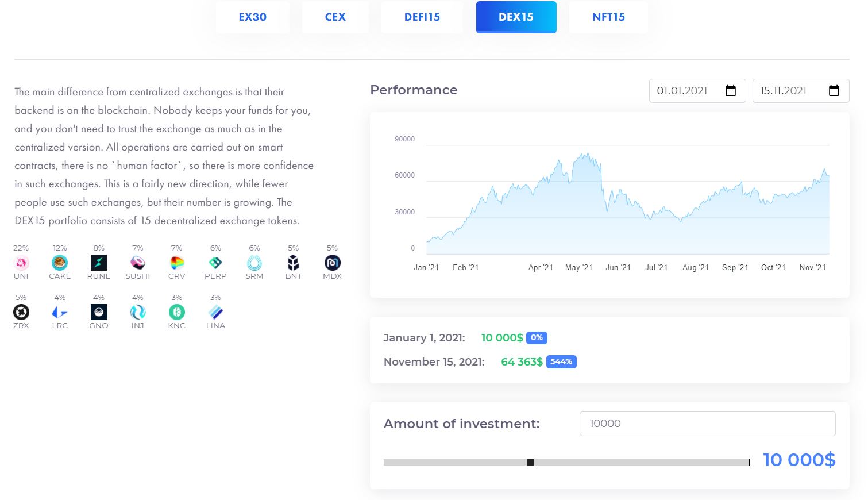This screenshot has width=868, height=500.
Task: Click the SUSHI token icon
Action: coord(138,263)
